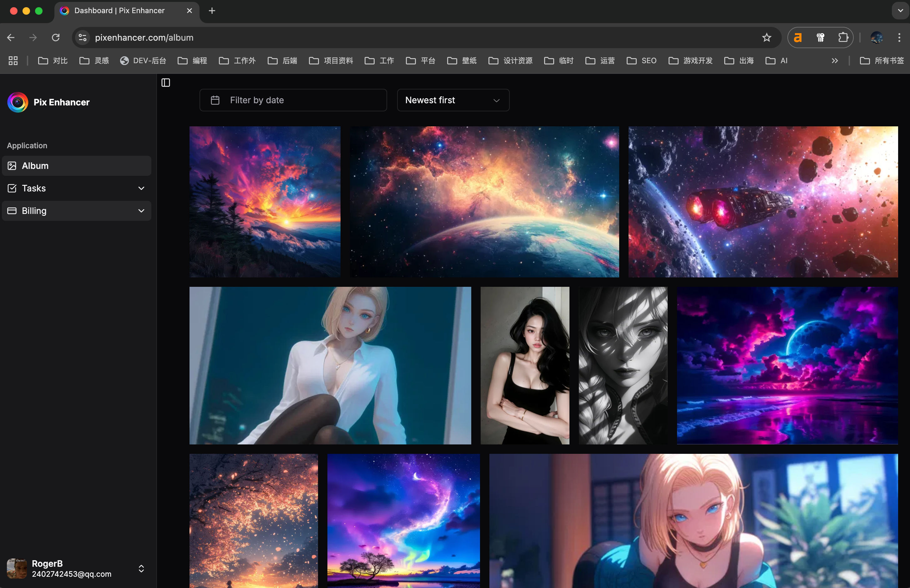Expand the Tasks menu chevron
This screenshot has width=910, height=588.
point(141,188)
